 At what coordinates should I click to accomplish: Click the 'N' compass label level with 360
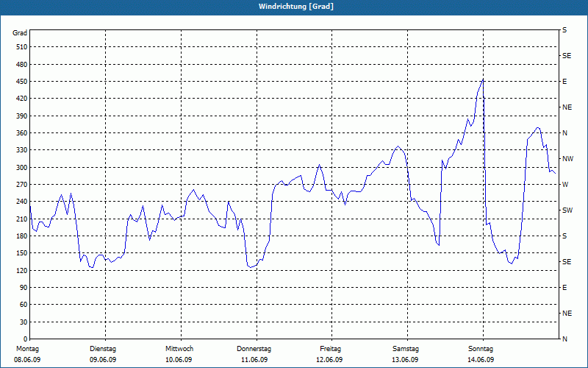tap(565, 133)
